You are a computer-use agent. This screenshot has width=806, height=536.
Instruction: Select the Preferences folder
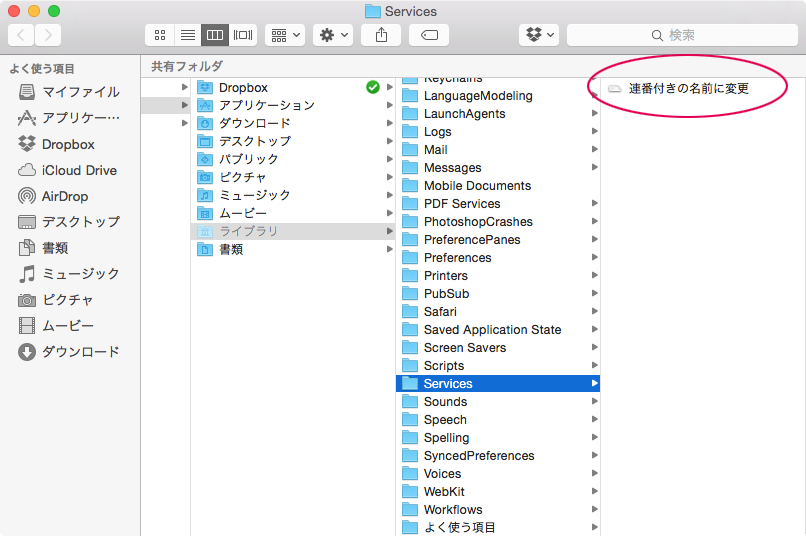(498, 257)
